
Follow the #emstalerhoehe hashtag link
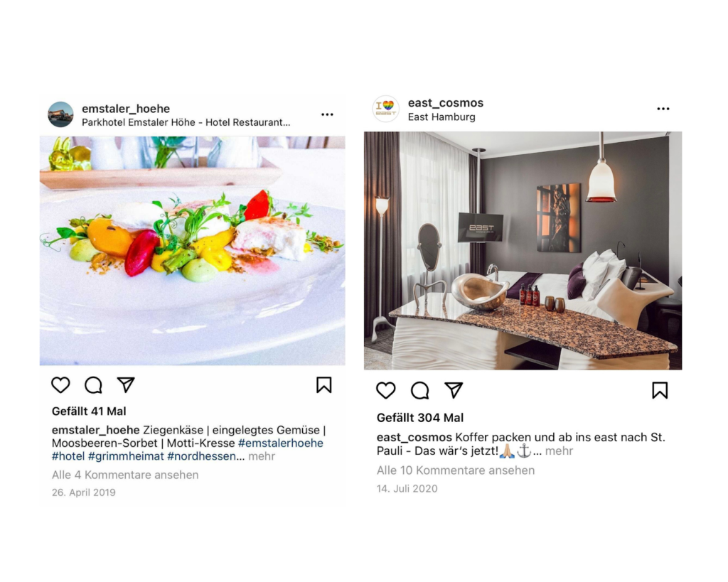281,443
